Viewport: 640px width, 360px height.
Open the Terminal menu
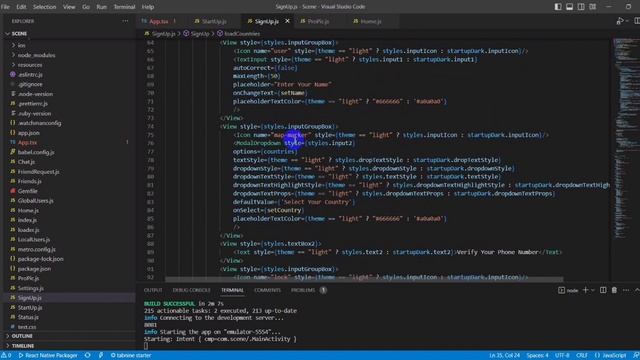click(124, 7)
